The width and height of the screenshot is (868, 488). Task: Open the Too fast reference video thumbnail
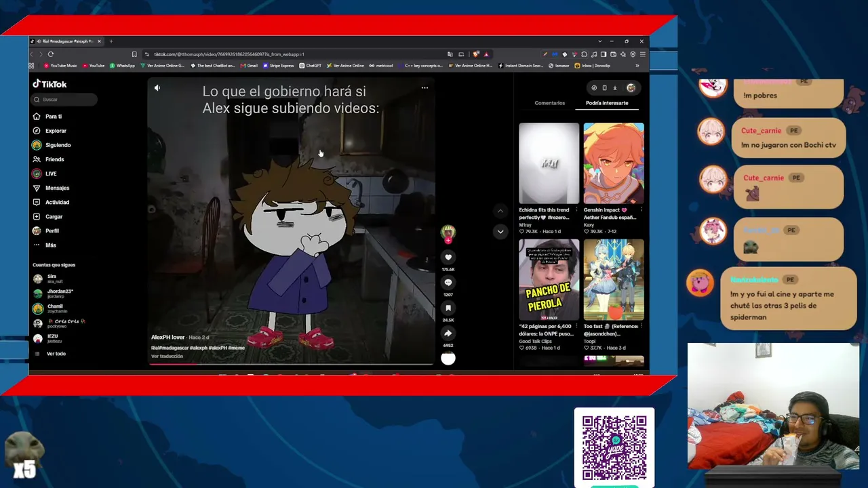point(614,280)
